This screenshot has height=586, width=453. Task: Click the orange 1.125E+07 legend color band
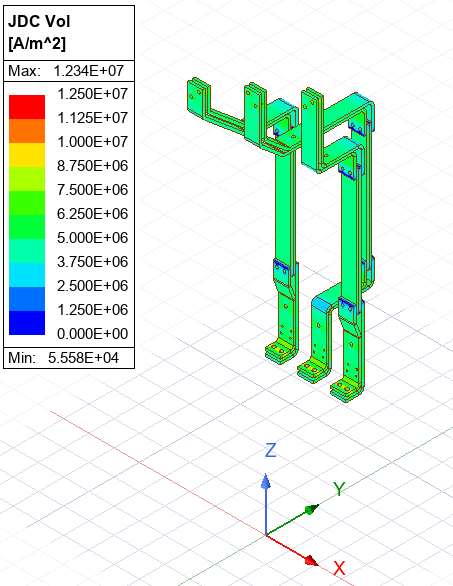pos(27,131)
